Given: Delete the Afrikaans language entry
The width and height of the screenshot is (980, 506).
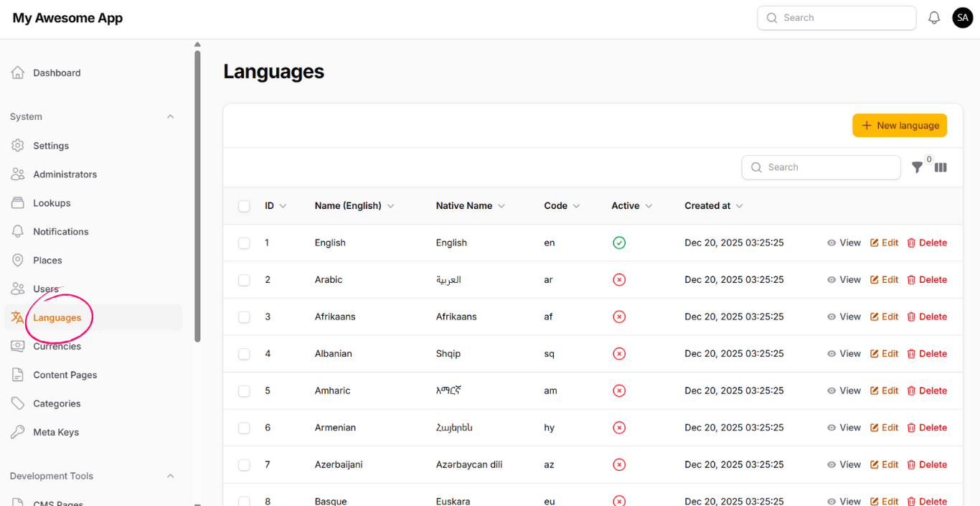Looking at the screenshot, I should (x=927, y=317).
